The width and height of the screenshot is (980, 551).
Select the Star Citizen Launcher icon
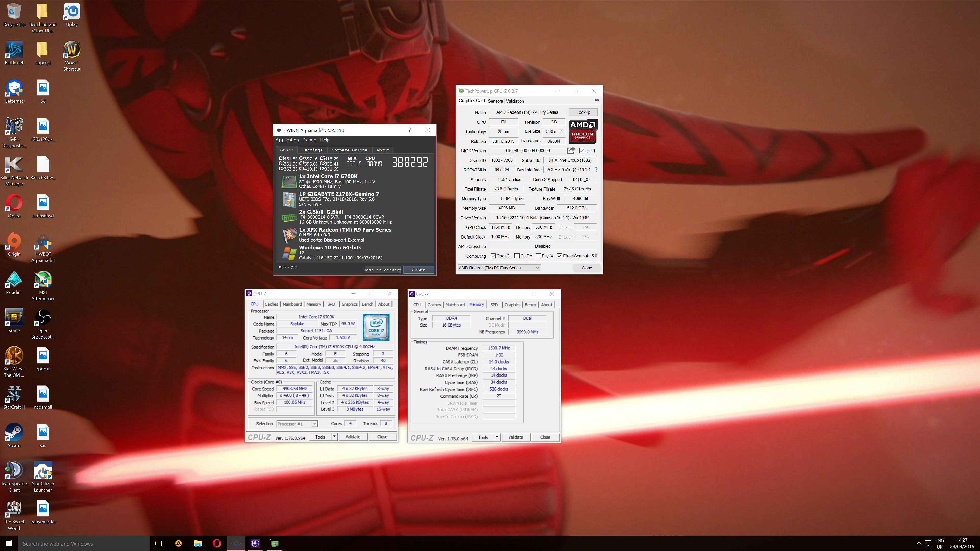tap(43, 477)
